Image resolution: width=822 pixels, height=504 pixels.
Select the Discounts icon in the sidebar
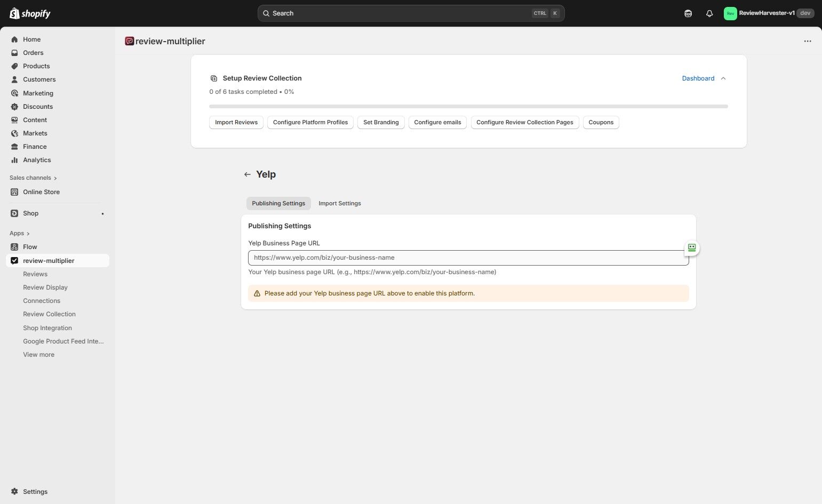coord(14,106)
